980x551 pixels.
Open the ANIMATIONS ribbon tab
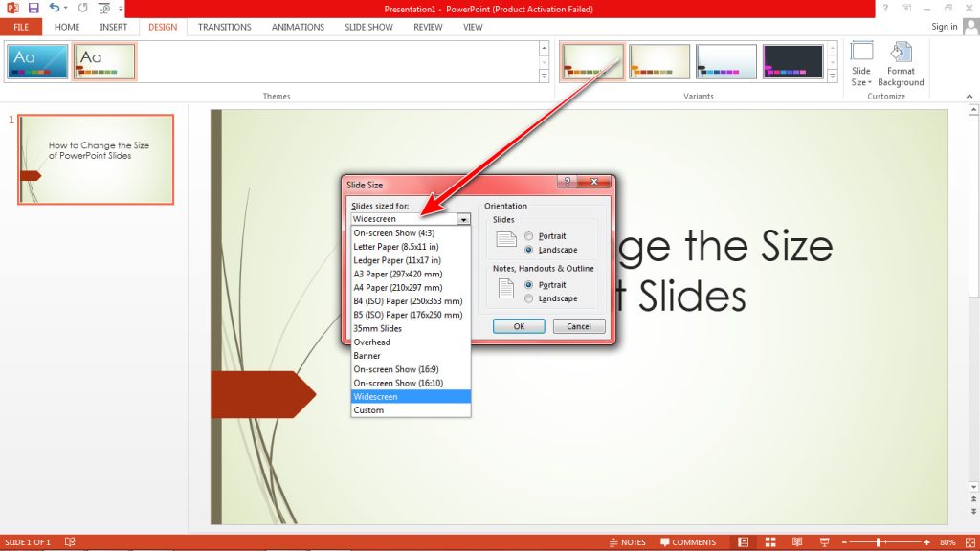pos(297,27)
